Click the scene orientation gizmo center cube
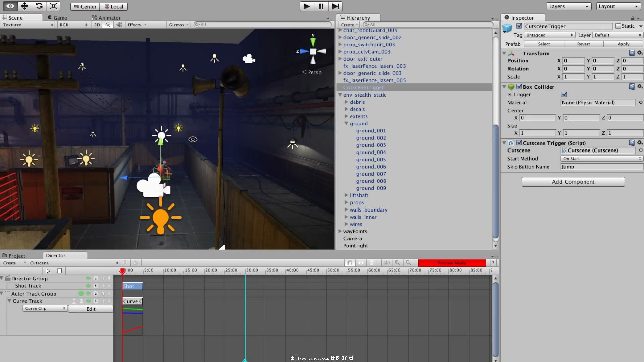Screen dimensions: 644x362 pyautogui.click(x=313, y=51)
